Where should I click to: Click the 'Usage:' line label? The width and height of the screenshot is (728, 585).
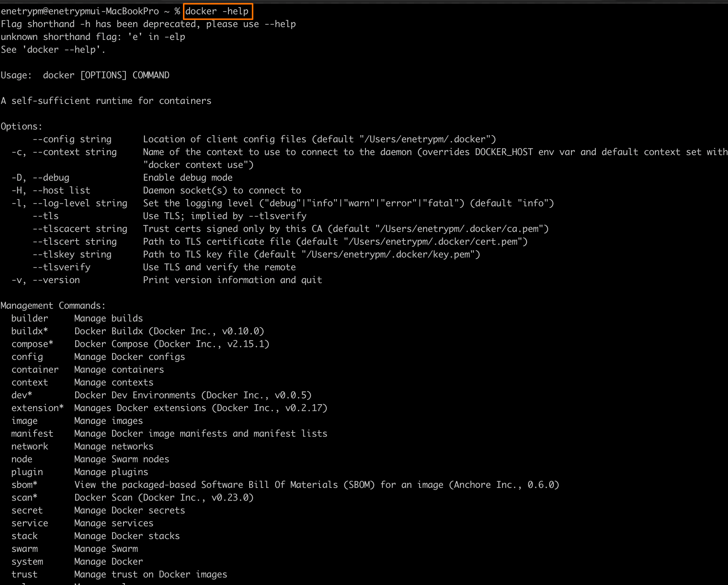coord(16,75)
